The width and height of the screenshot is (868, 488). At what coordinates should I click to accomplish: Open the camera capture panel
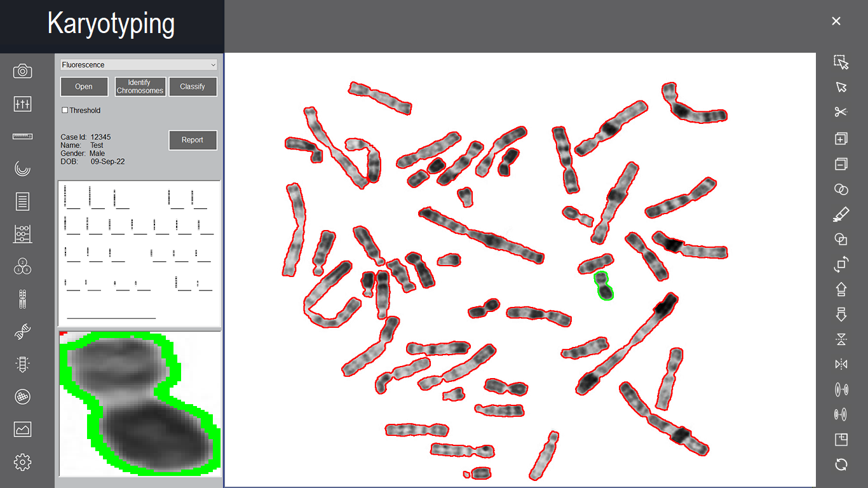pyautogui.click(x=22, y=71)
